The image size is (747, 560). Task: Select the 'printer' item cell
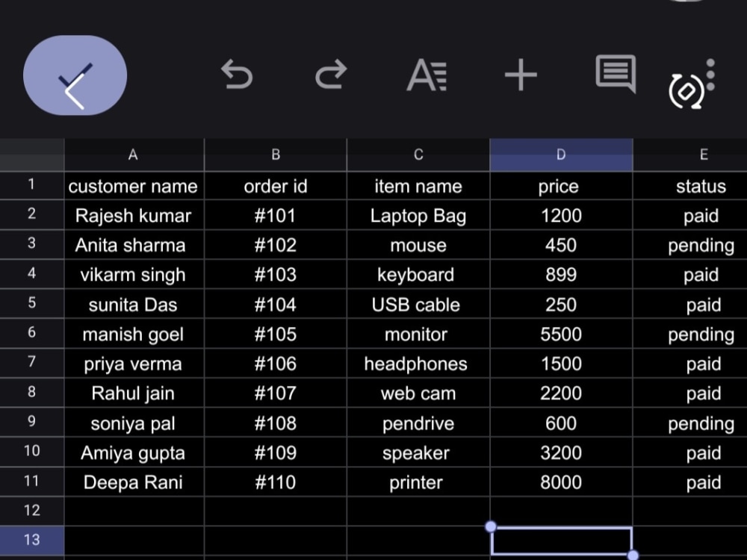pyautogui.click(x=418, y=482)
